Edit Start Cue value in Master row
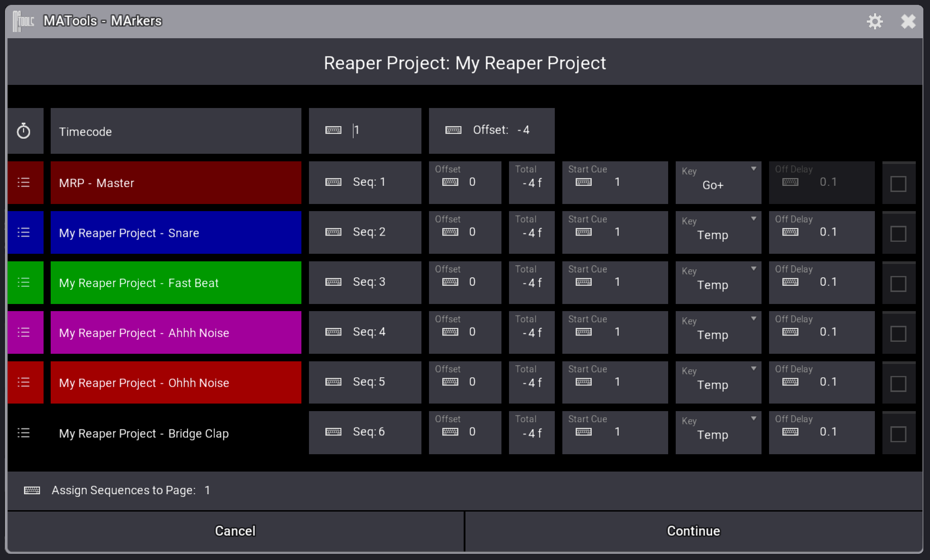Screen dimensions: 930x560 point(615,183)
